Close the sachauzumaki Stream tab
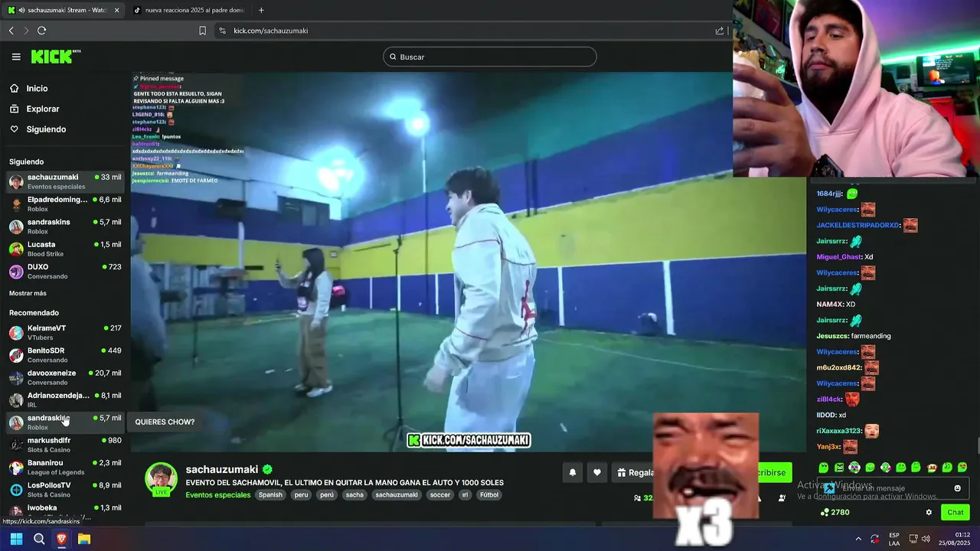Viewport: 980px width, 551px height. coord(117,10)
